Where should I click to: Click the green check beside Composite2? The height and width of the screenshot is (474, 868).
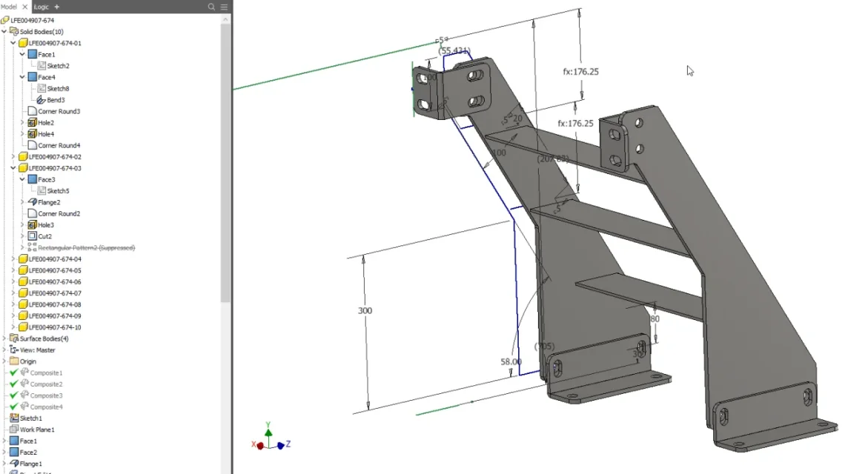point(14,384)
